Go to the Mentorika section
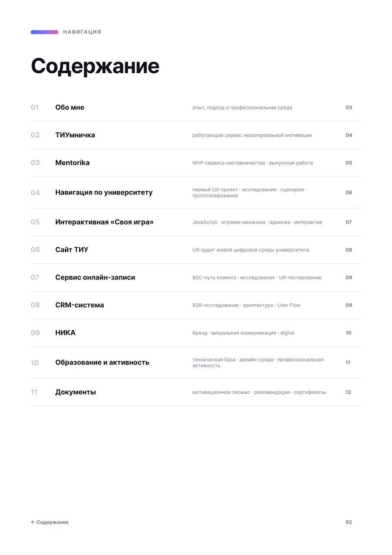The height and width of the screenshot is (555, 392). pyautogui.click(x=196, y=163)
